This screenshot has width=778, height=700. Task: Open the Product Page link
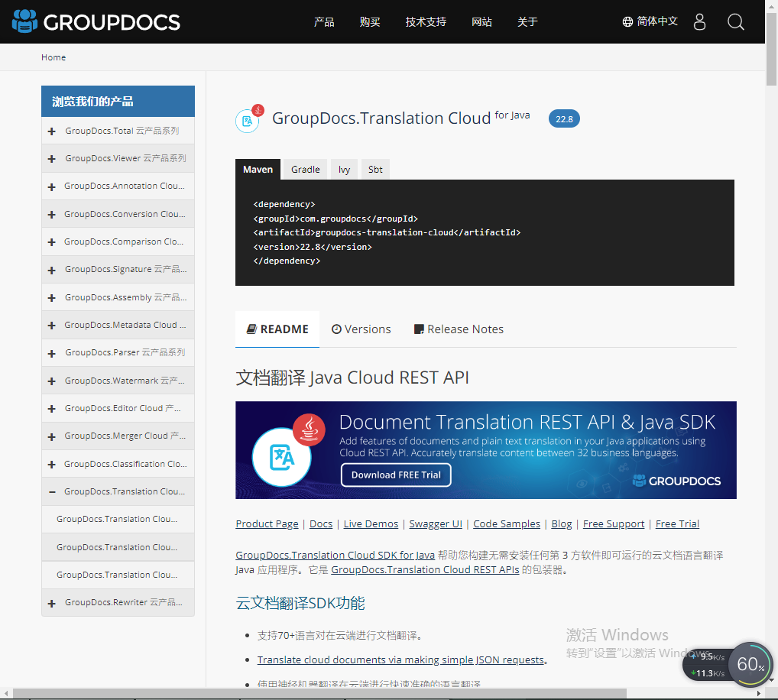click(x=267, y=524)
